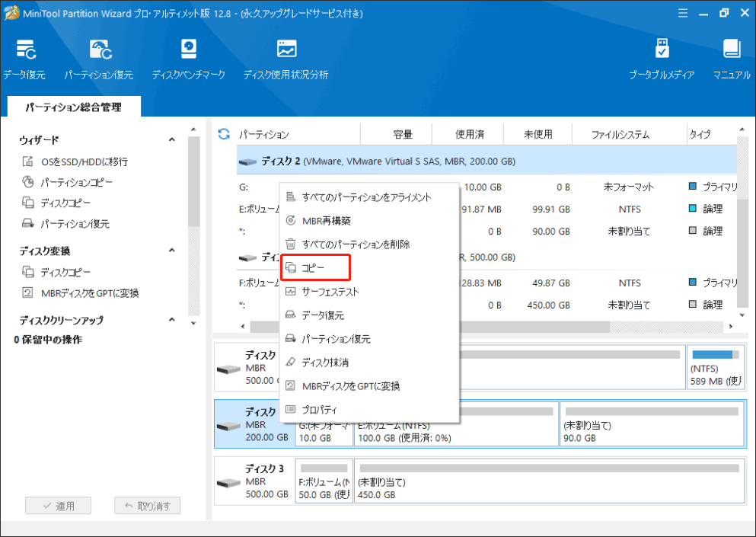Switch to the パーティション総合管理 tab
This screenshot has width=756, height=537.
click(x=72, y=107)
